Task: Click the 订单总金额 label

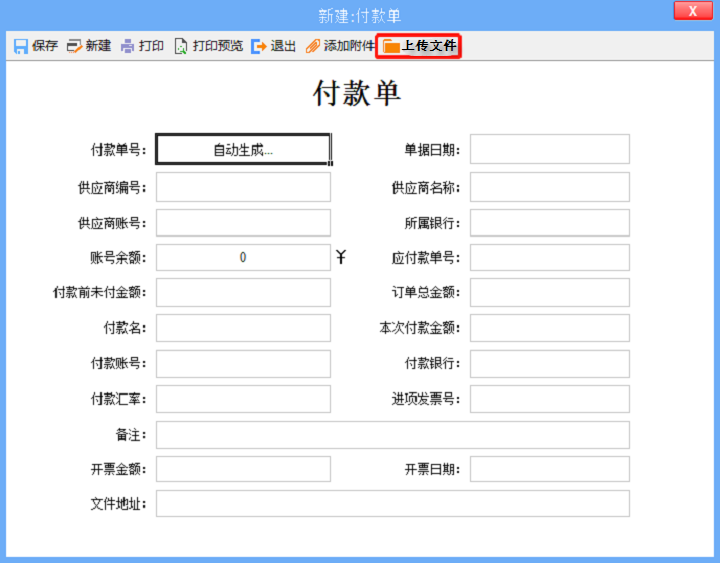Action: 426,292
